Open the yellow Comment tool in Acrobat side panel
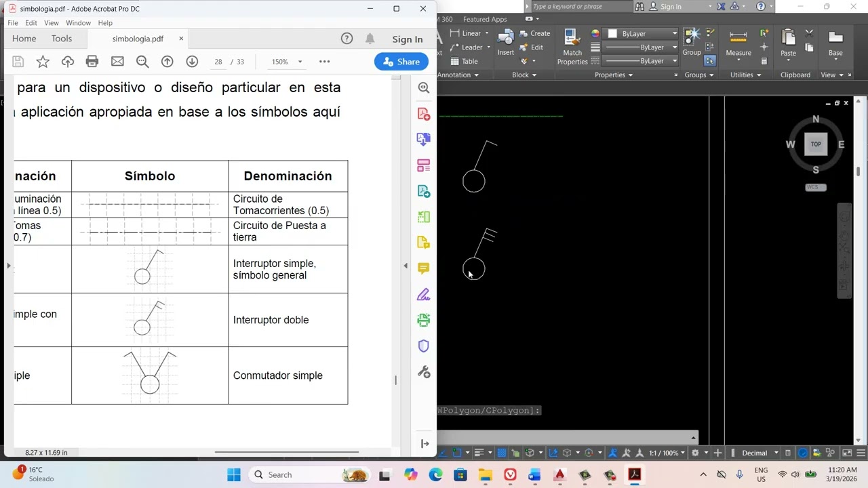Screen dimensions: 868x488 (x=424, y=268)
